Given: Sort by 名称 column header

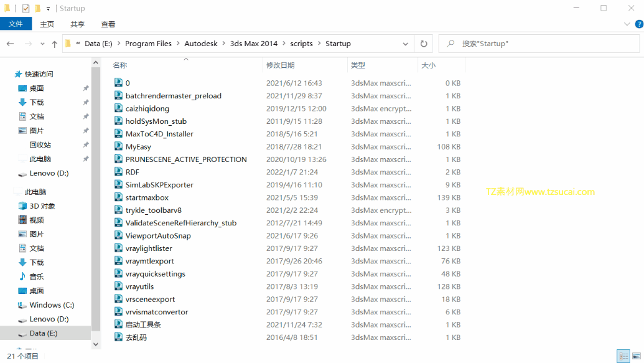Looking at the screenshot, I should tap(120, 65).
